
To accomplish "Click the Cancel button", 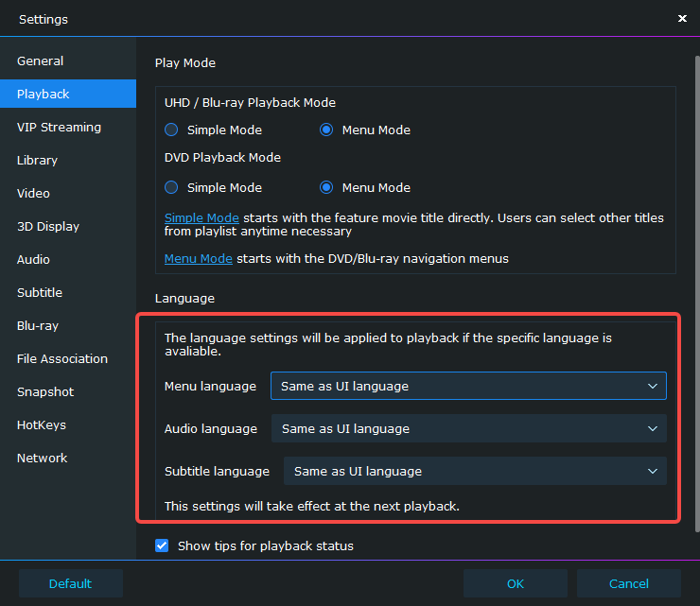I will (628, 583).
